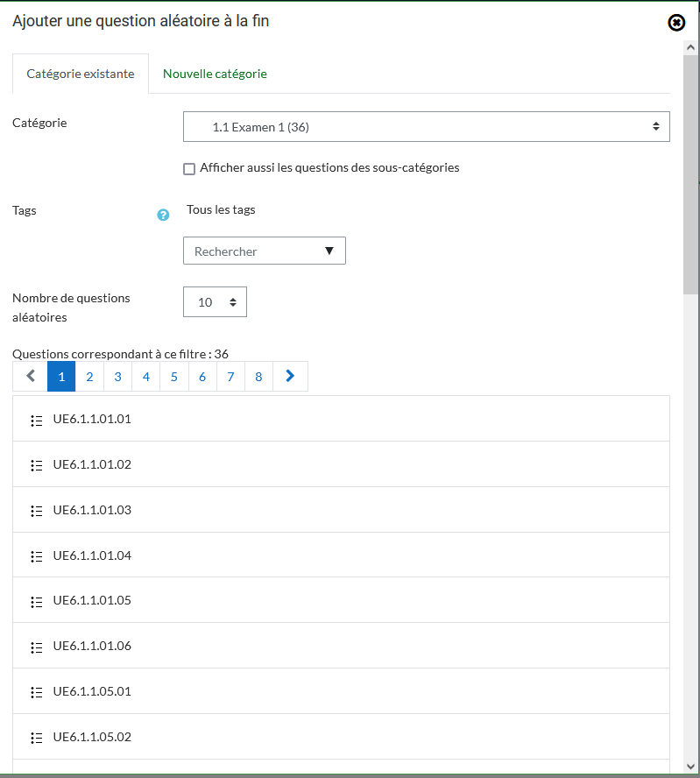Image resolution: width=700 pixels, height=778 pixels.
Task: Switch to the Nouvelle catégorie tab
Action: [x=215, y=74]
